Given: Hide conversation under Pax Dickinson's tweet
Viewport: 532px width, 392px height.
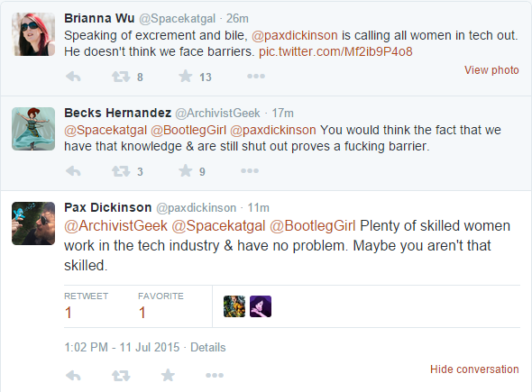Looking at the screenshot, I should pos(474,369).
